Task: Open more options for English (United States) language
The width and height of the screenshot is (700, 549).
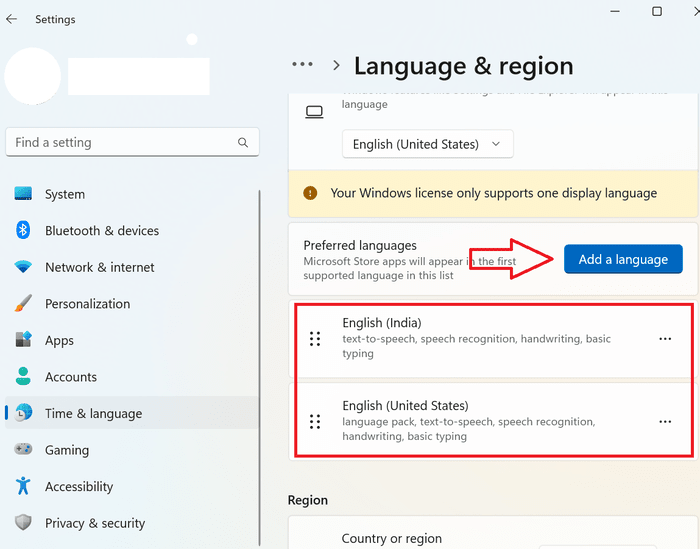Action: pyautogui.click(x=665, y=422)
